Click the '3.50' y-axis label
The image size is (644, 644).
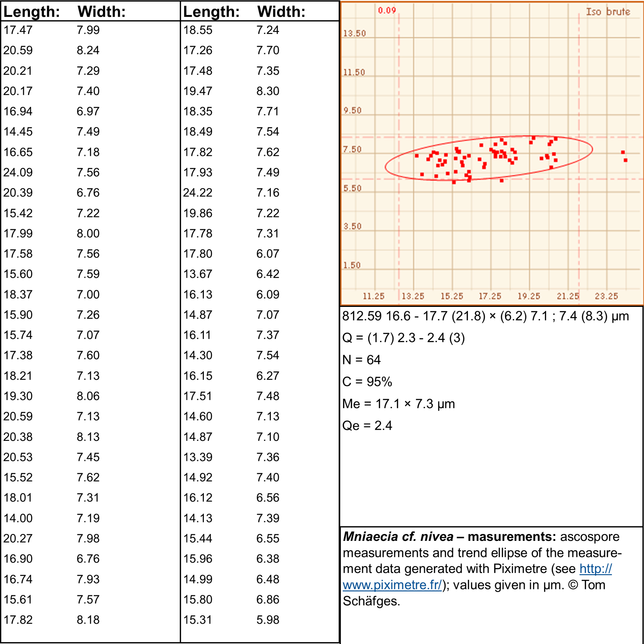352,226
